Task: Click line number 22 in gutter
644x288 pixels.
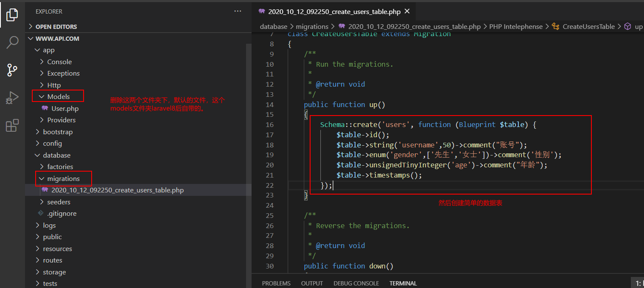Action: pyautogui.click(x=269, y=185)
